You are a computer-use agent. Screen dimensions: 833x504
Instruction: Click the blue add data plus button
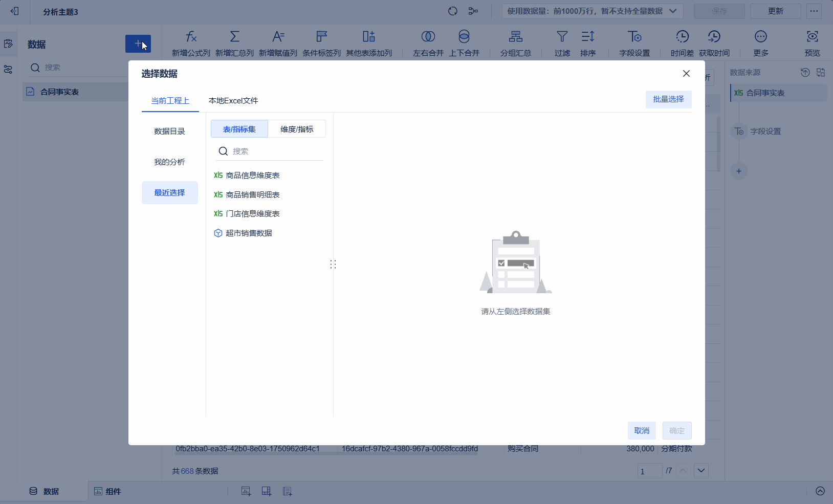pyautogui.click(x=138, y=43)
